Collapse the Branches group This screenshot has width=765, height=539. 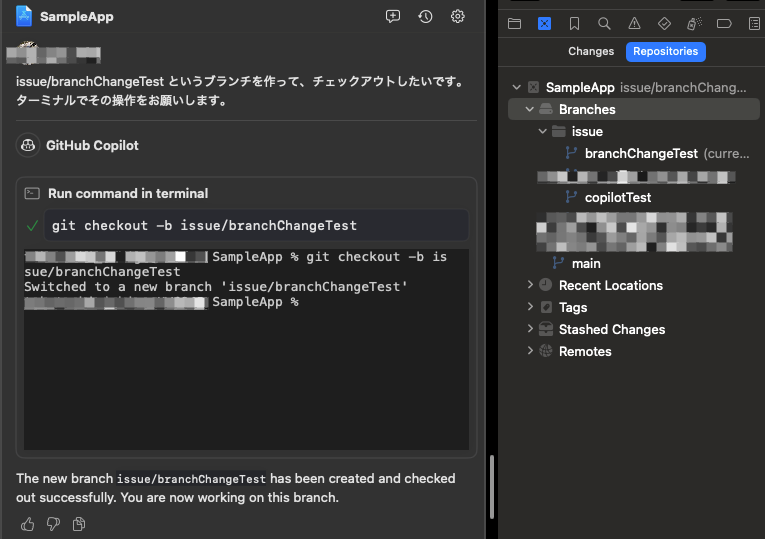530,109
